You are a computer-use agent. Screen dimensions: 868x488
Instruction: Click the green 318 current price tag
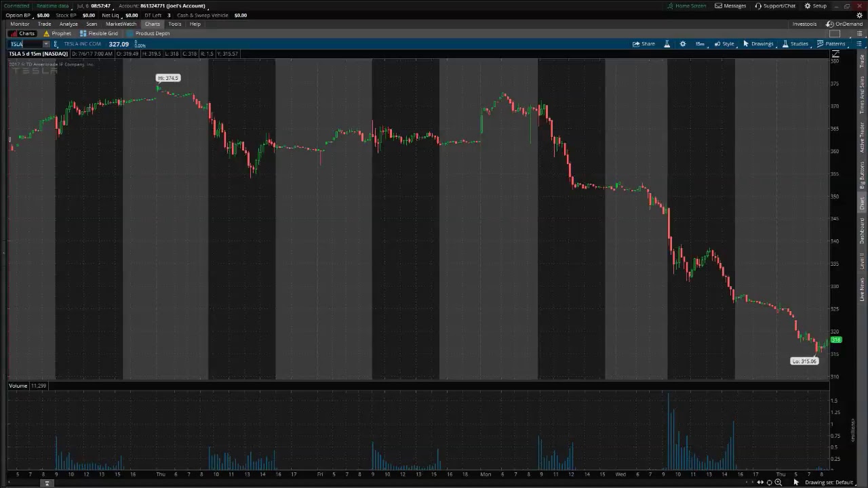pos(836,340)
